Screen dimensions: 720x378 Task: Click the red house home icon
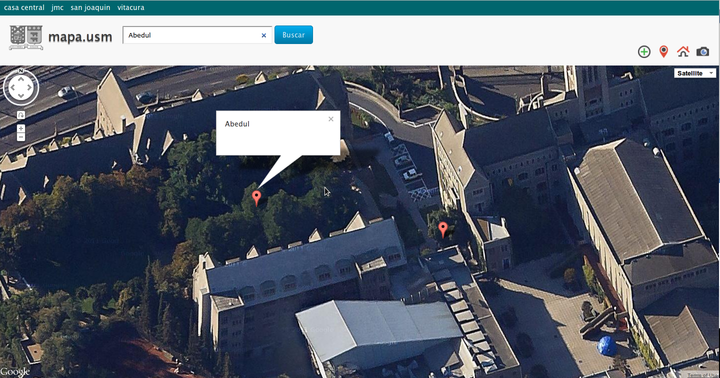click(683, 51)
